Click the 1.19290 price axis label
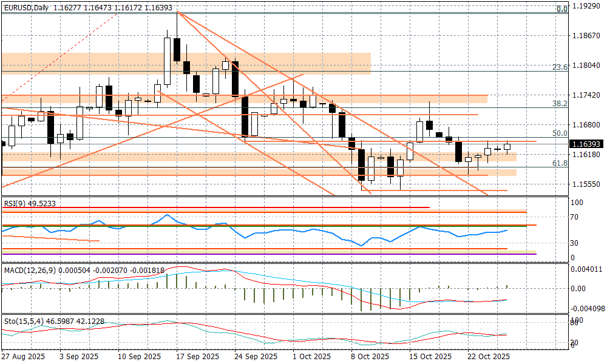607x364 pixels. pyautogui.click(x=587, y=6)
